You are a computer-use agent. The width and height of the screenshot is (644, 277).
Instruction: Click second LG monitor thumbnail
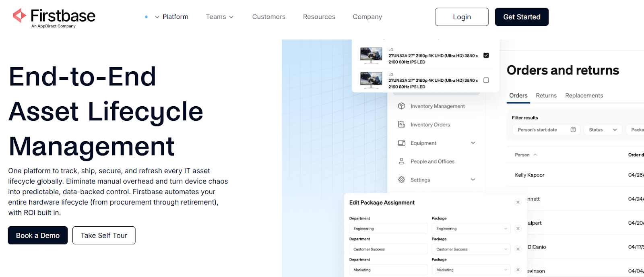[x=371, y=81]
